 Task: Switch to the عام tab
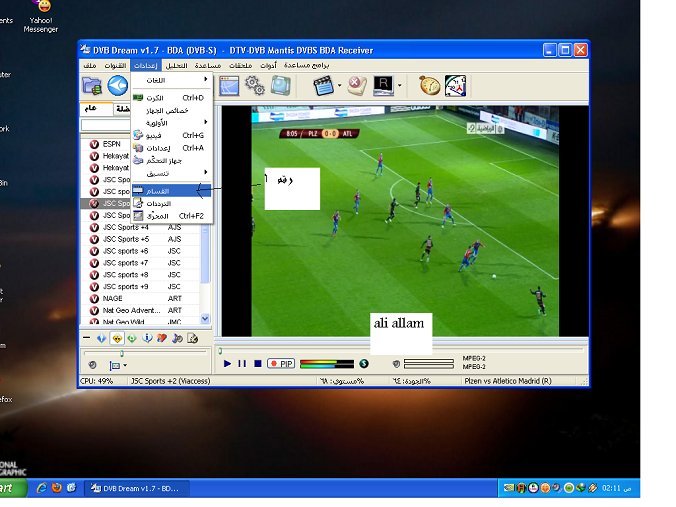[96, 109]
